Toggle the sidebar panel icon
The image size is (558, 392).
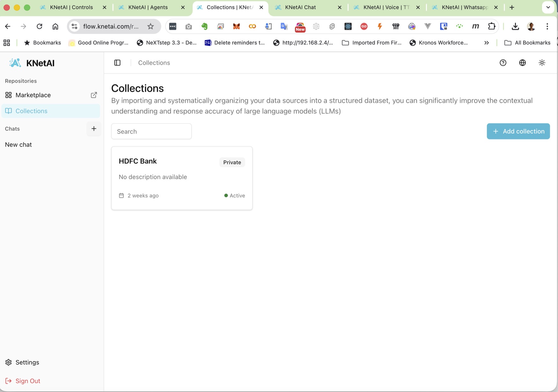[117, 63]
